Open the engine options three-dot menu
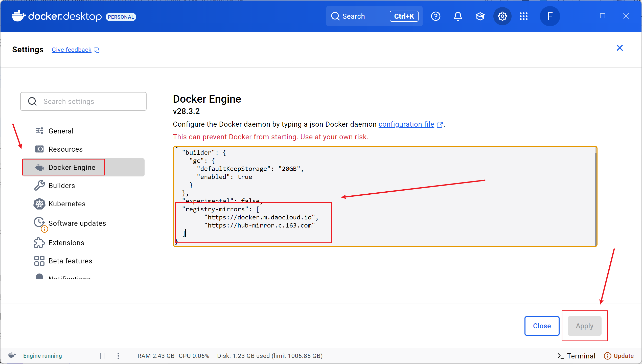Viewport: 642px width, 364px height. [118, 356]
